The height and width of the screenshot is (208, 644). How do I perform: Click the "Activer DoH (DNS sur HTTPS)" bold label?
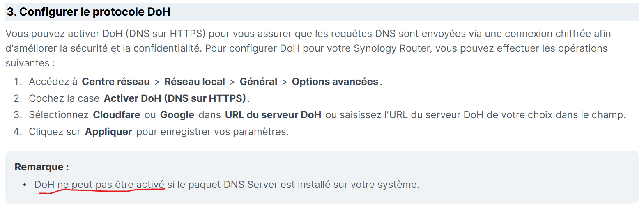click(175, 98)
